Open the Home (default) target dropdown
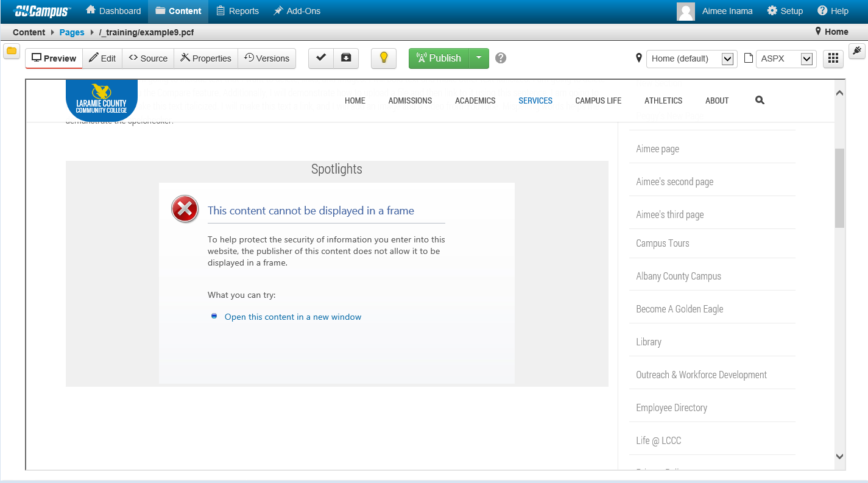The width and height of the screenshot is (868, 483). click(691, 58)
